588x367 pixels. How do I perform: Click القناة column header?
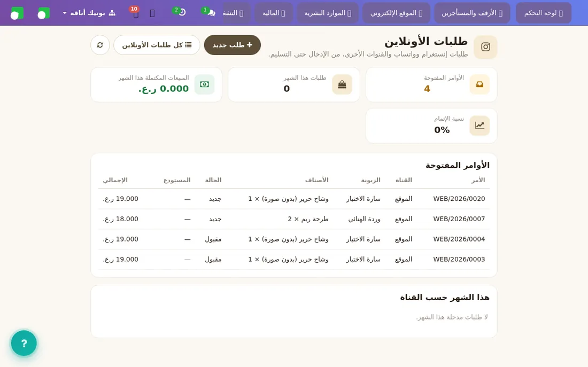404,180
